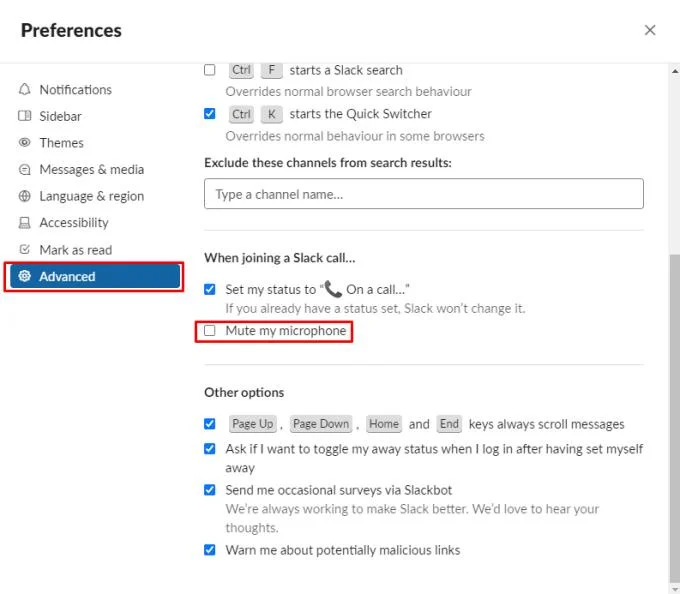Click the Page Up key label
This screenshot has width=680, height=594.
pos(252,424)
